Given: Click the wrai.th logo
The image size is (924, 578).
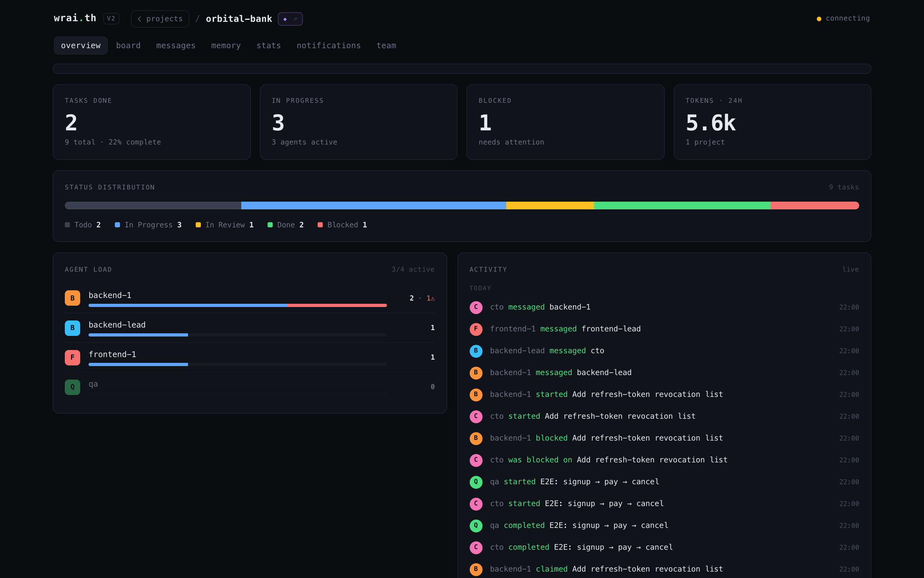Looking at the screenshot, I should coord(75,18).
